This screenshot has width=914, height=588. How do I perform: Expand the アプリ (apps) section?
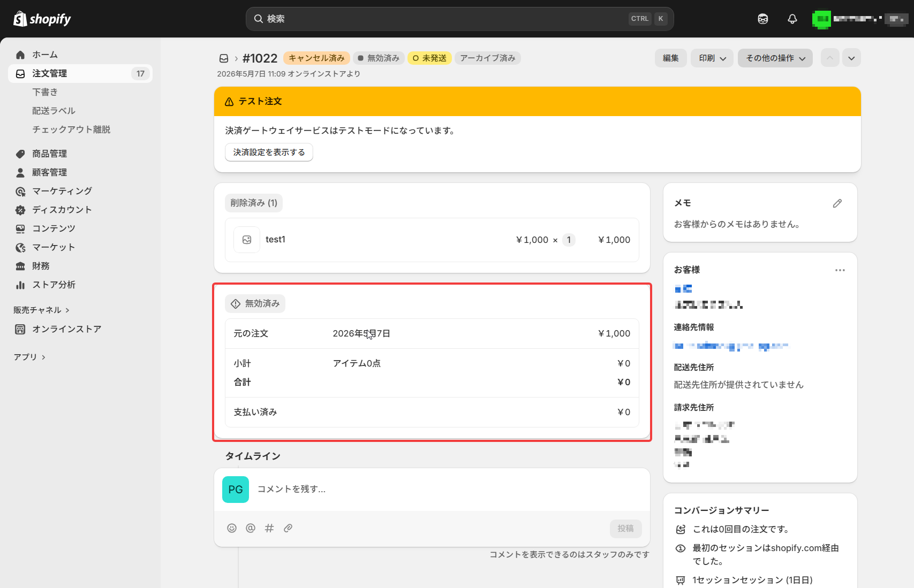(29, 357)
